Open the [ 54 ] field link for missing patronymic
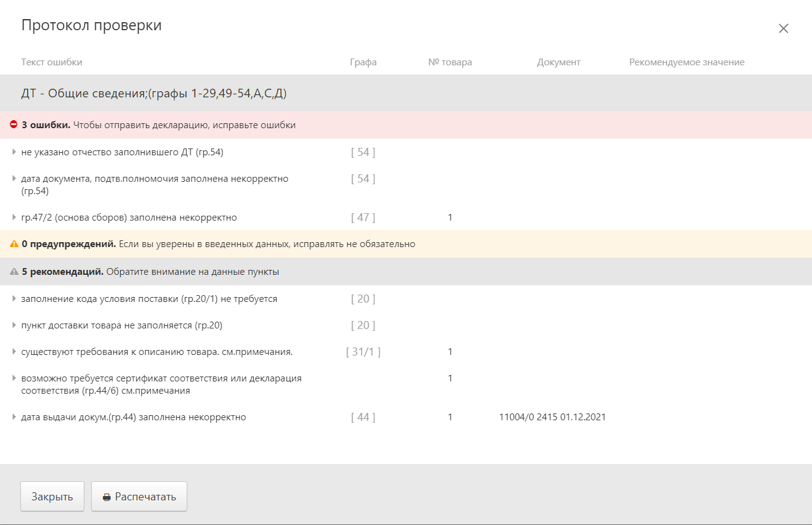This screenshot has height=525, width=812. (363, 152)
